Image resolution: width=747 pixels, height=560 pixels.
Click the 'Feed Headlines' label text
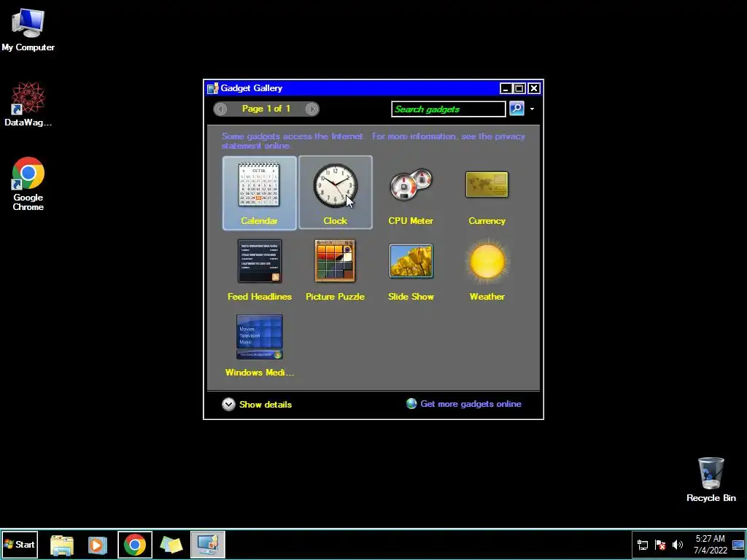(x=260, y=296)
